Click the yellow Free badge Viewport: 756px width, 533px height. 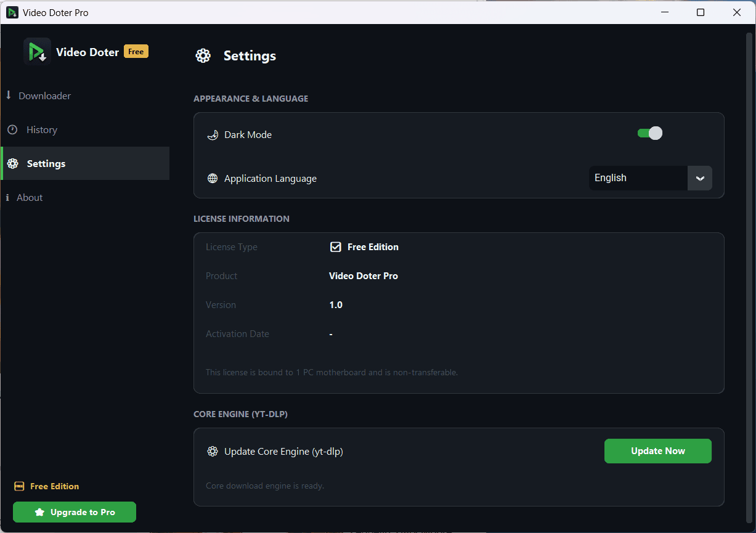pyautogui.click(x=136, y=52)
